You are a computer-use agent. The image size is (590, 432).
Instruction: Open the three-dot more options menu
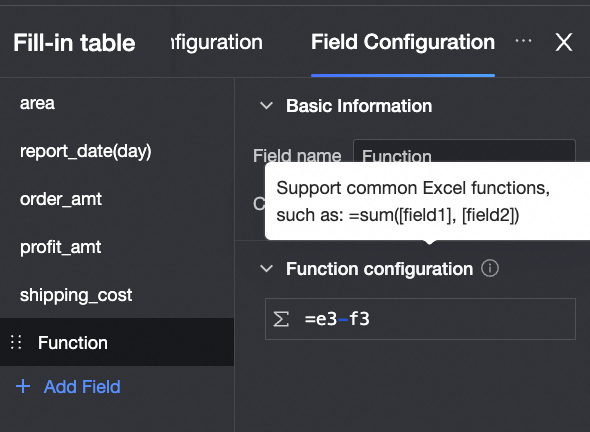523,41
